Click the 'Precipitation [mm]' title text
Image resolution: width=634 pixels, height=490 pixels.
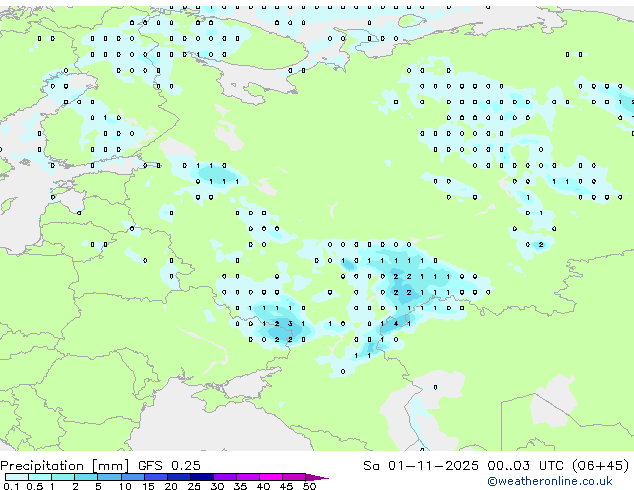click(65, 466)
